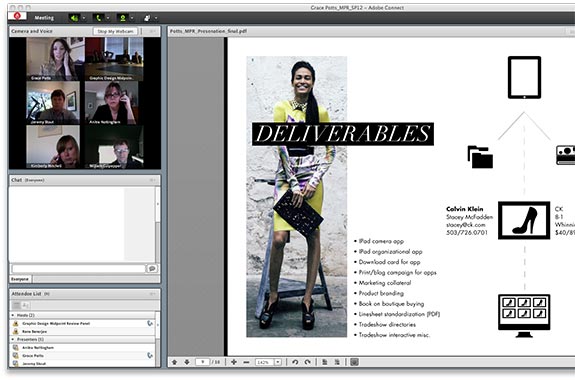This screenshot has width=575, height=380.
Task: Open dropdown arrow beside the phone icon
Action: point(108,18)
